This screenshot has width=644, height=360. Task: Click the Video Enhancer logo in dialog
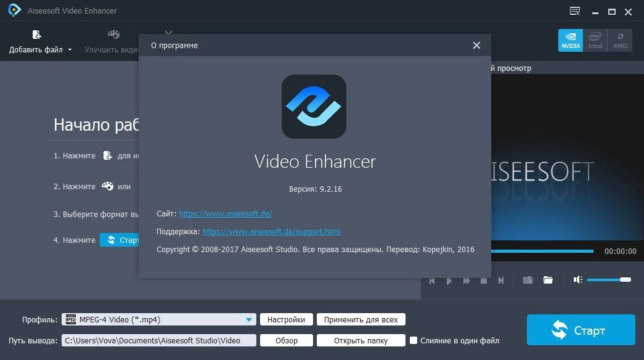click(x=314, y=107)
